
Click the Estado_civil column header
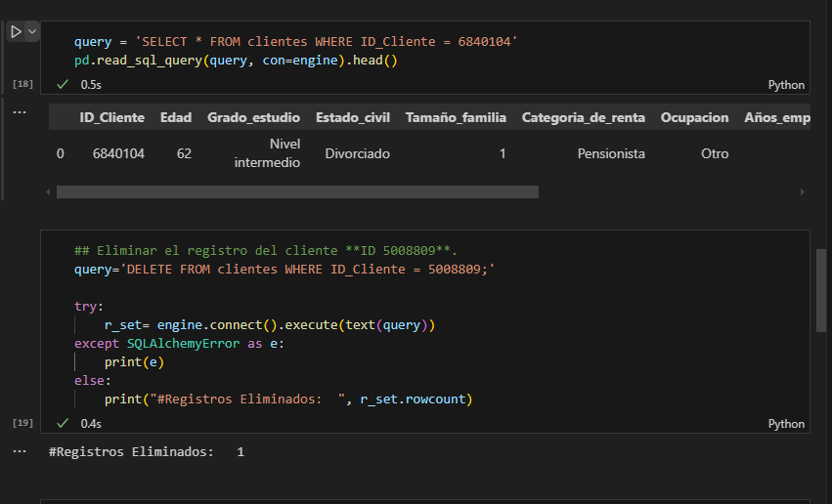coord(353,117)
